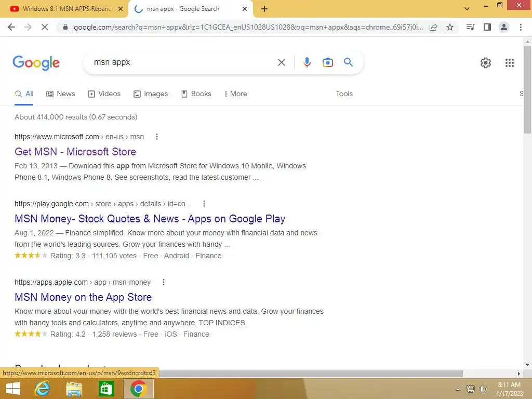Bookmark this page with the star
This screenshot has height=399, width=532.
(450, 27)
